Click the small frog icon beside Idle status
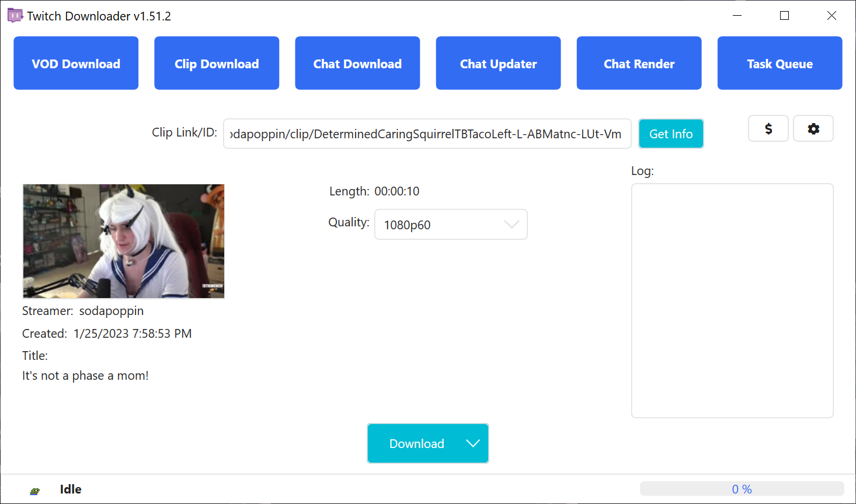 [35, 491]
